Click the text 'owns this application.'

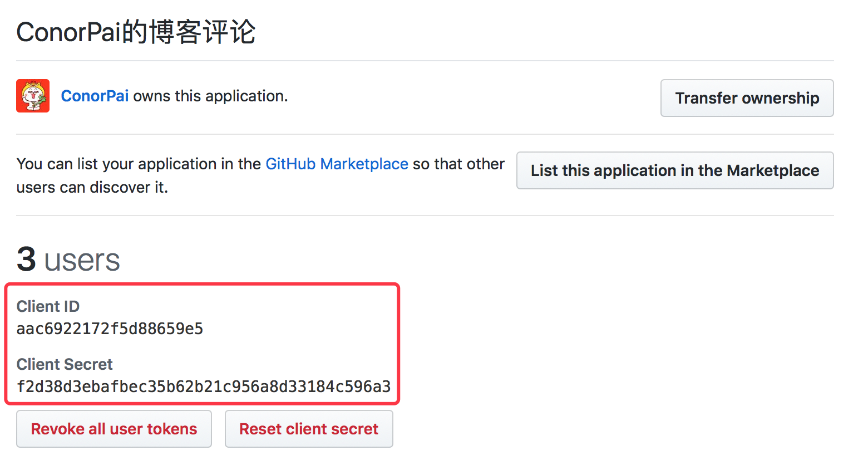pyautogui.click(x=210, y=96)
